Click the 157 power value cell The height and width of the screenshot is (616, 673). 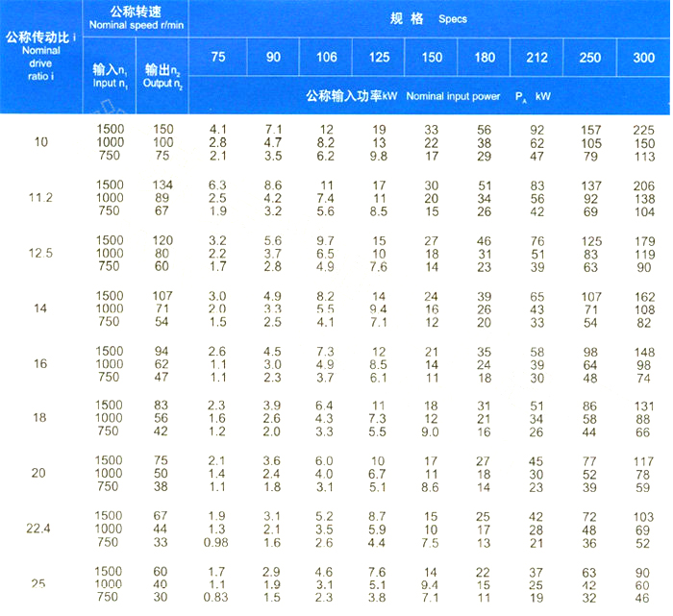[590, 130]
